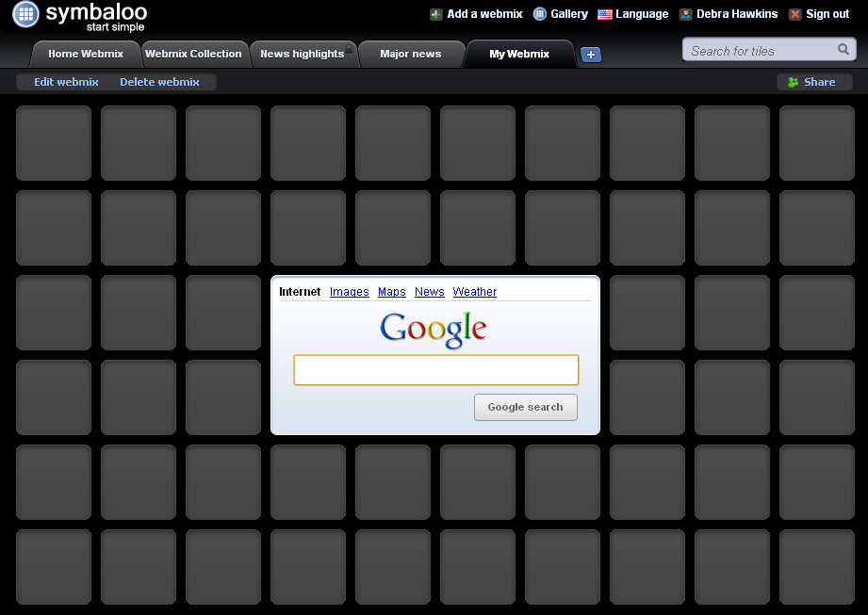Click the lock icon on News highlights tab
868x615 pixels.
tap(349, 49)
